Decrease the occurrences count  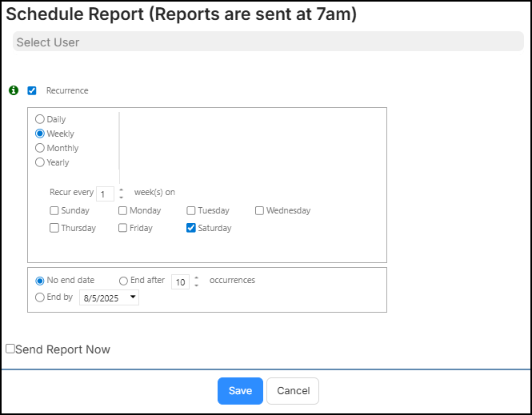pyautogui.click(x=197, y=285)
